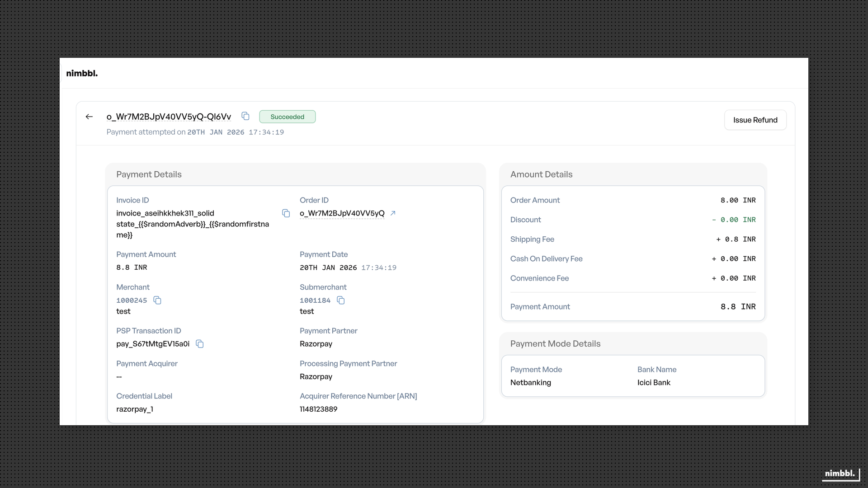Screen dimensions: 868x488
Task: Copy the Invoice ID value
Action: [286, 213]
